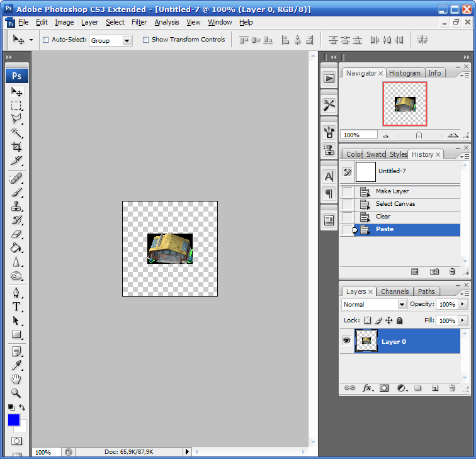
Task: Enable Show Transform Controls checkbox
Action: tap(145, 40)
